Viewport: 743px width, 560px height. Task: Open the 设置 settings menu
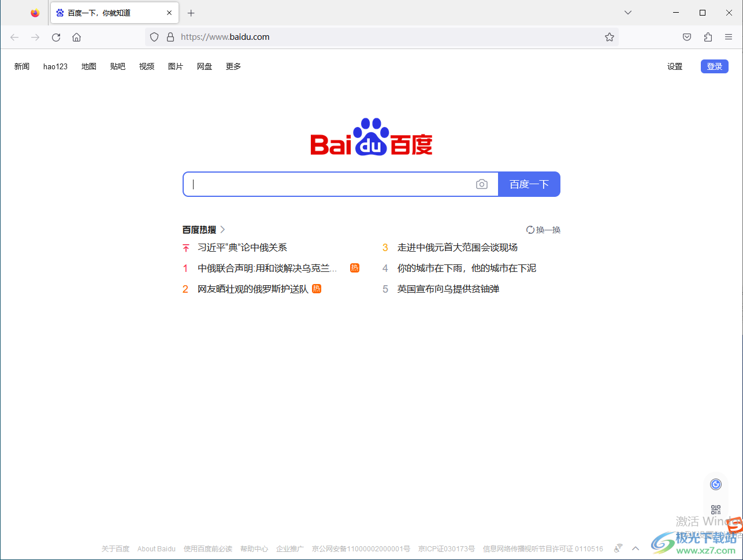(x=675, y=66)
